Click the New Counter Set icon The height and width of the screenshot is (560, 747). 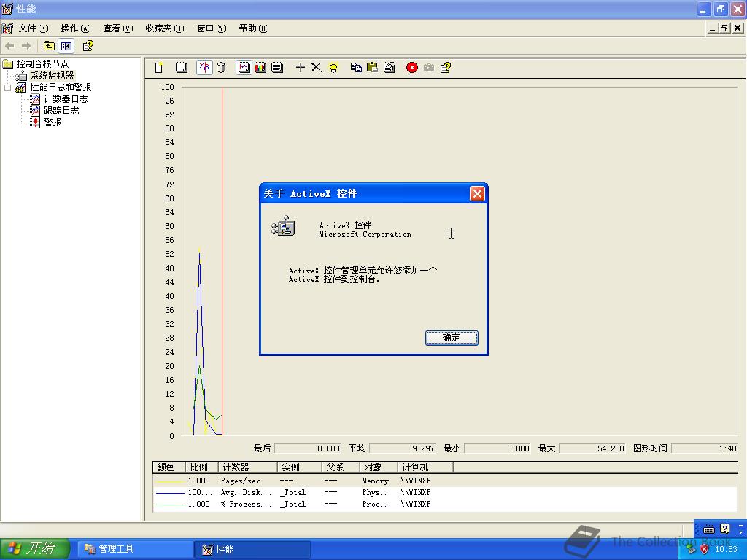[x=159, y=68]
